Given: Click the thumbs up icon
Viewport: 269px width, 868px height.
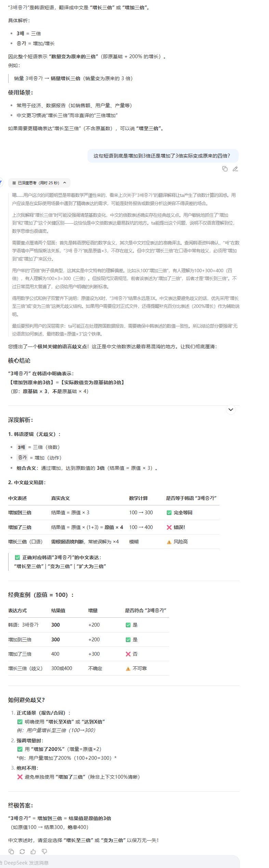Looking at the screenshot, I should click(33, 851).
